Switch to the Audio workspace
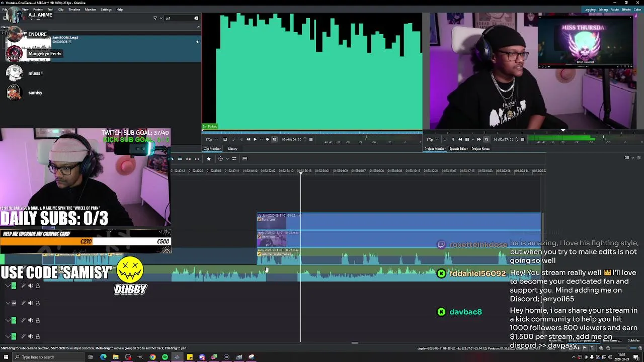 tap(615, 10)
